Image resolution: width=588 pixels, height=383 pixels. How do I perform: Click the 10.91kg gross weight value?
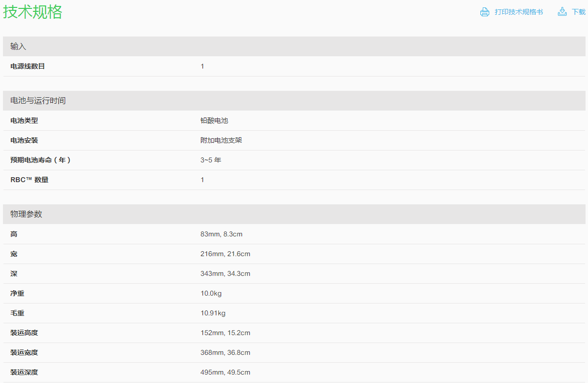click(x=213, y=313)
